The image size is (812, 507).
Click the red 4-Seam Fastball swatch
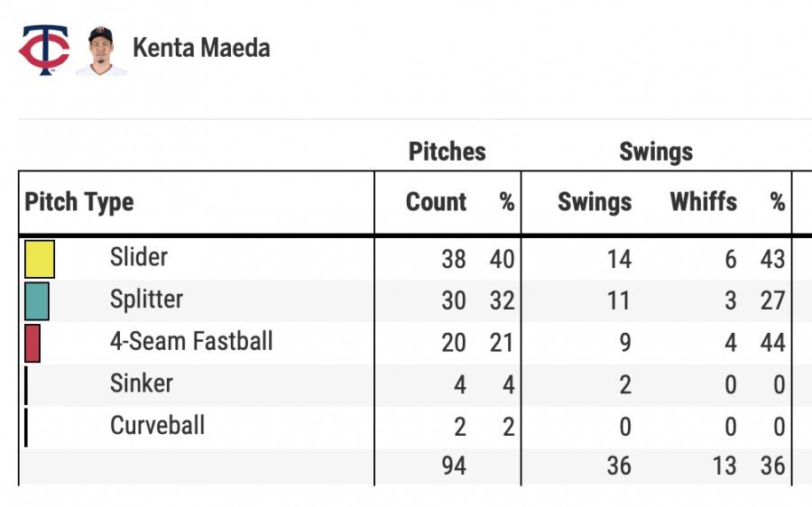(x=32, y=343)
